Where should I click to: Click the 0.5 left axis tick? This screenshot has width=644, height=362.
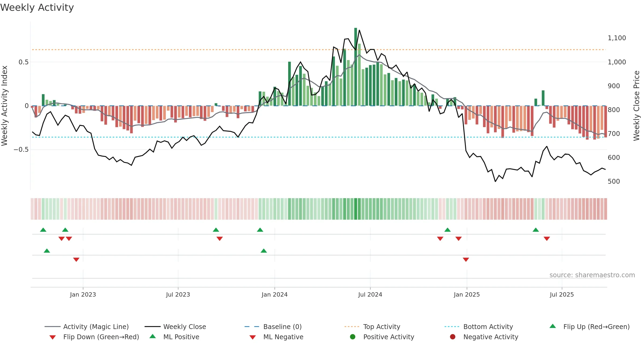[x=24, y=62]
